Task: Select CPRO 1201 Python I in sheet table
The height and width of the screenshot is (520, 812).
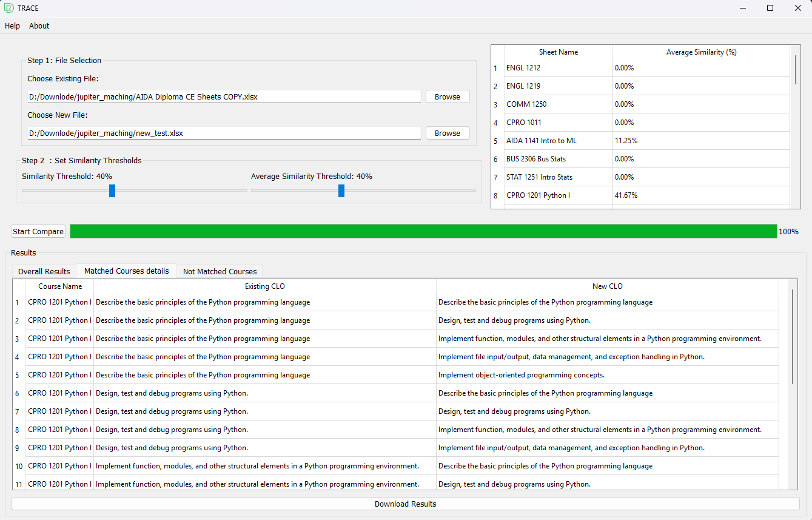Action: tap(559, 195)
